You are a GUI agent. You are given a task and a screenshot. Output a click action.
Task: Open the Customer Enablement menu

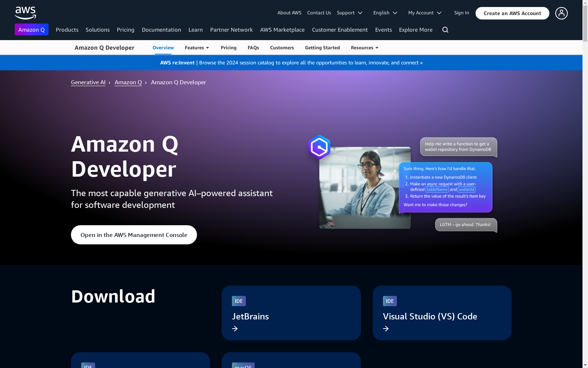click(x=340, y=30)
